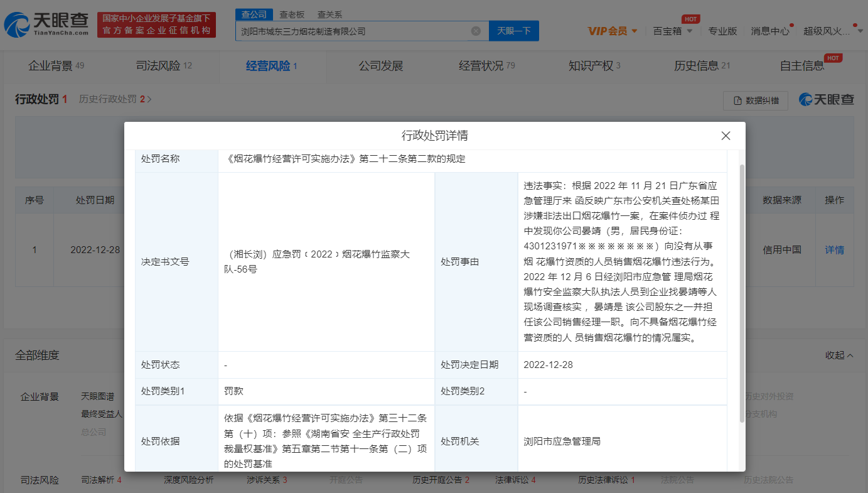Switch to the 自主信息 tab
The height and width of the screenshot is (493, 868).
(802, 66)
